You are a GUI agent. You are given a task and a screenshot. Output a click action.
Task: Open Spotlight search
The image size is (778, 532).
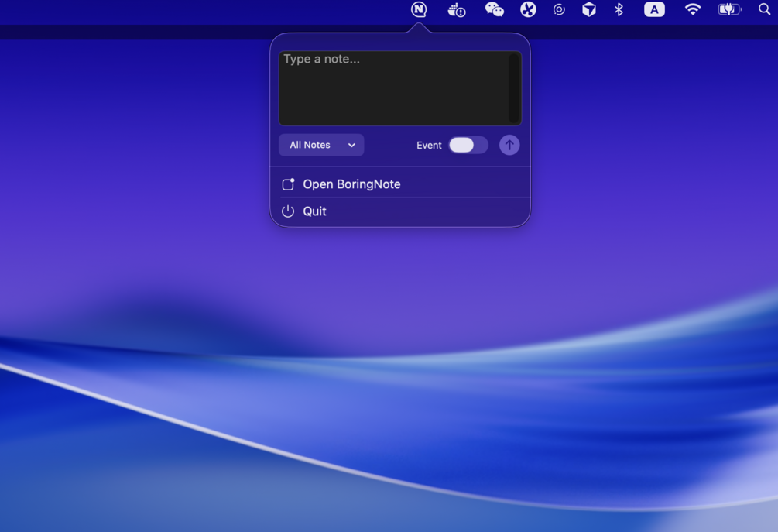765,9
